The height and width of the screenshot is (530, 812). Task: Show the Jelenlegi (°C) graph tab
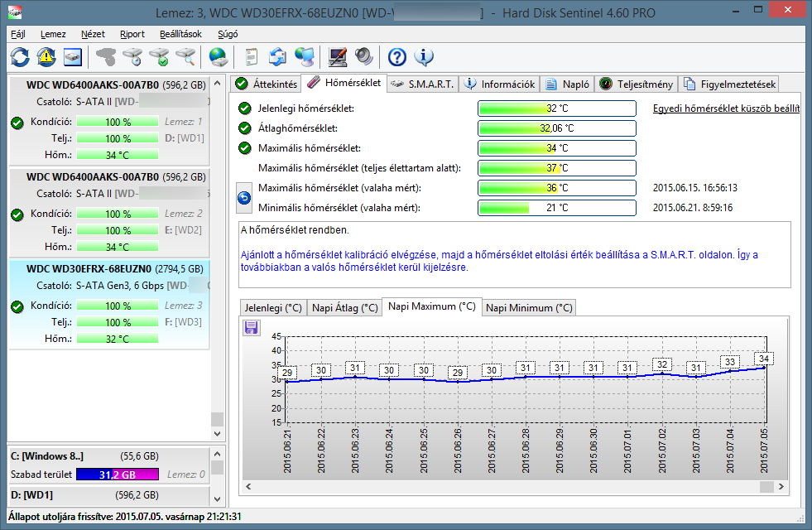click(x=273, y=308)
